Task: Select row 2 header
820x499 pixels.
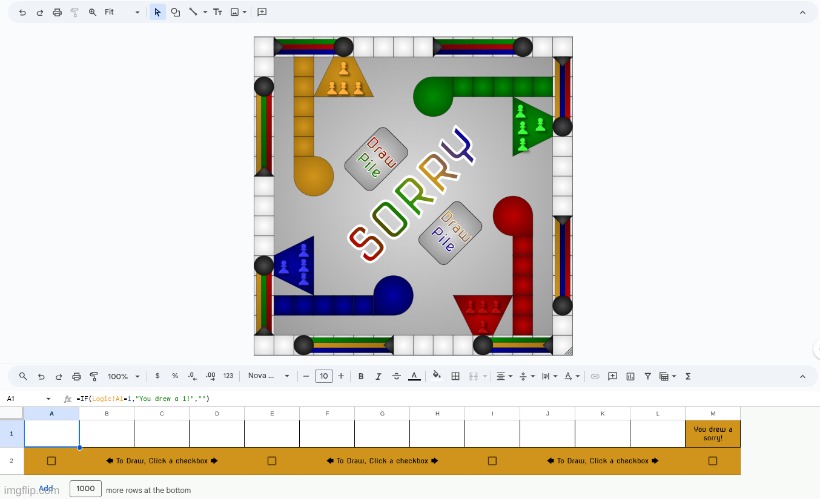Action: (x=12, y=461)
